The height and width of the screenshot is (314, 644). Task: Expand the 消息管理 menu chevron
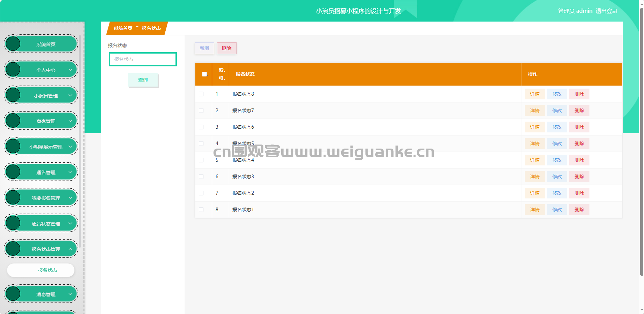[x=70, y=294]
